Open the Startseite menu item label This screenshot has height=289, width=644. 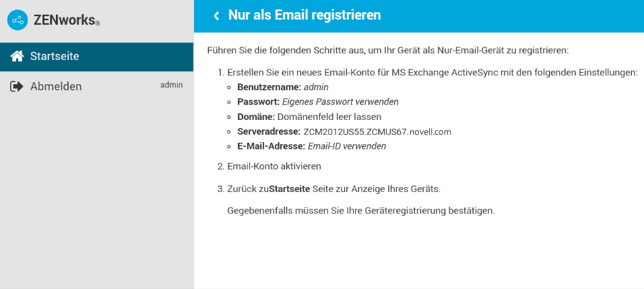pos(55,57)
